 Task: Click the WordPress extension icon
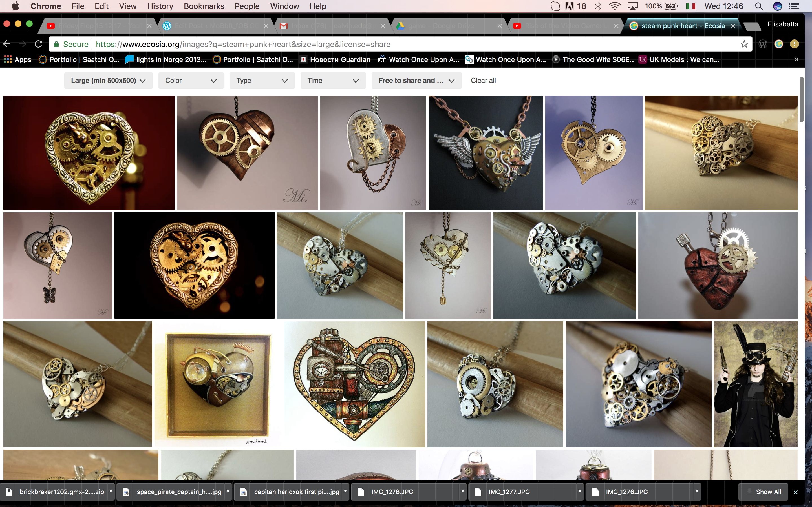tap(763, 44)
